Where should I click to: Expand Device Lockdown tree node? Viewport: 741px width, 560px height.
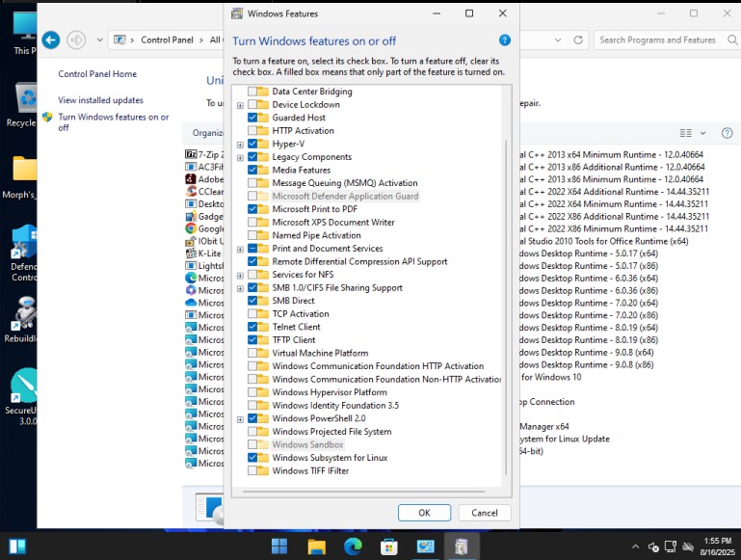click(240, 105)
